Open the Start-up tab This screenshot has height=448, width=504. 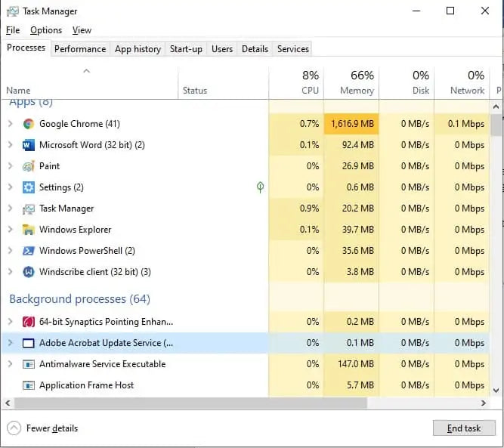click(186, 49)
